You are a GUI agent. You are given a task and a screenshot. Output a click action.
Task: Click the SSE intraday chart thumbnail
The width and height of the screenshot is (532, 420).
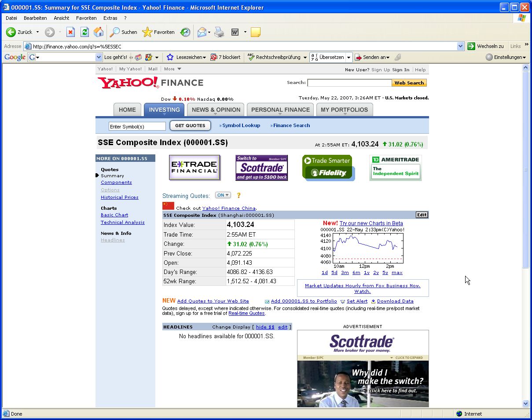[x=362, y=248]
